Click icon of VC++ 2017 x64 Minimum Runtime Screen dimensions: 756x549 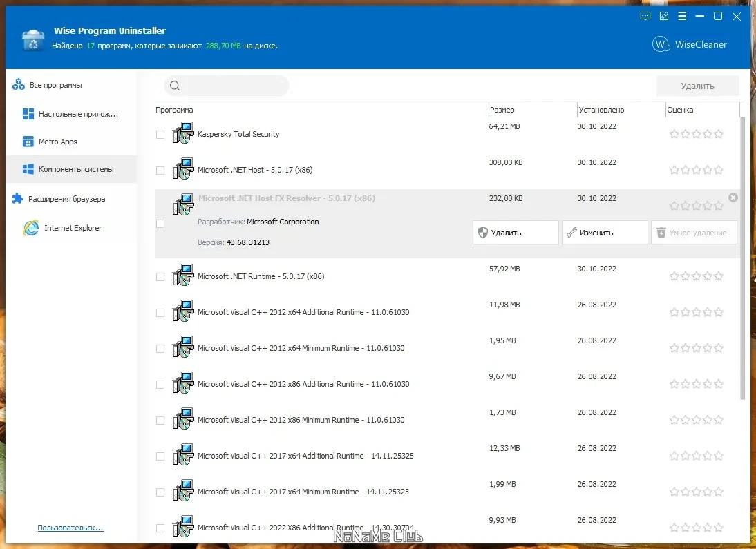[183, 491]
